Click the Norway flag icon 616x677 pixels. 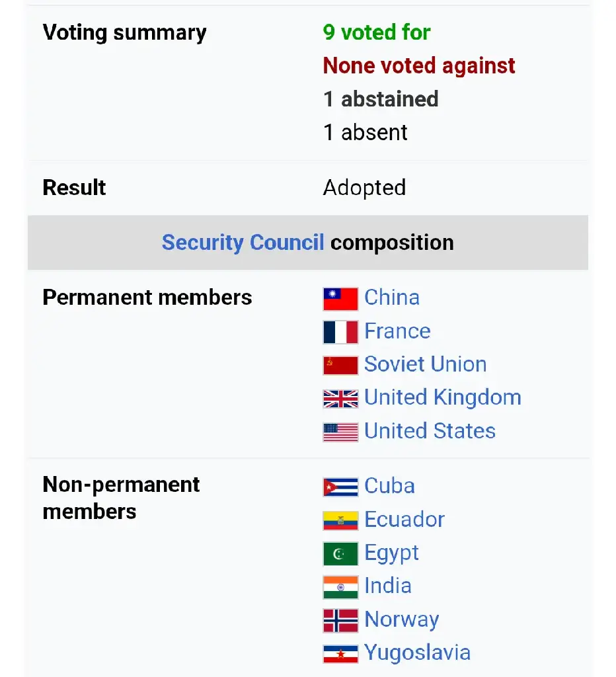[340, 620]
